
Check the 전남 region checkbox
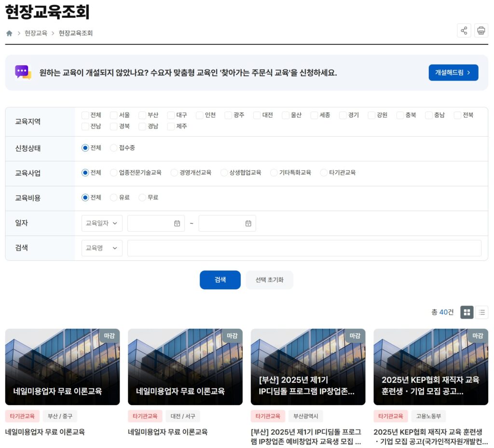click(x=85, y=126)
